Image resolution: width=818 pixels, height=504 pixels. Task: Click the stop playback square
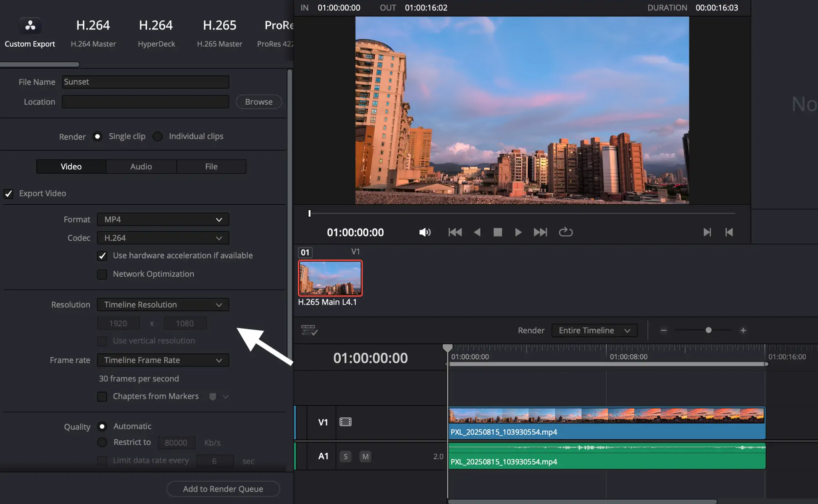pyautogui.click(x=498, y=232)
